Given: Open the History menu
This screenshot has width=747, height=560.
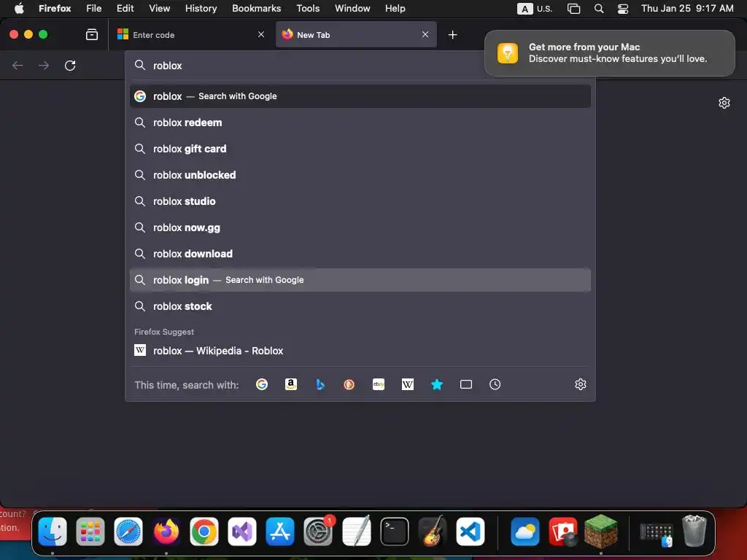Looking at the screenshot, I should pos(201,8).
